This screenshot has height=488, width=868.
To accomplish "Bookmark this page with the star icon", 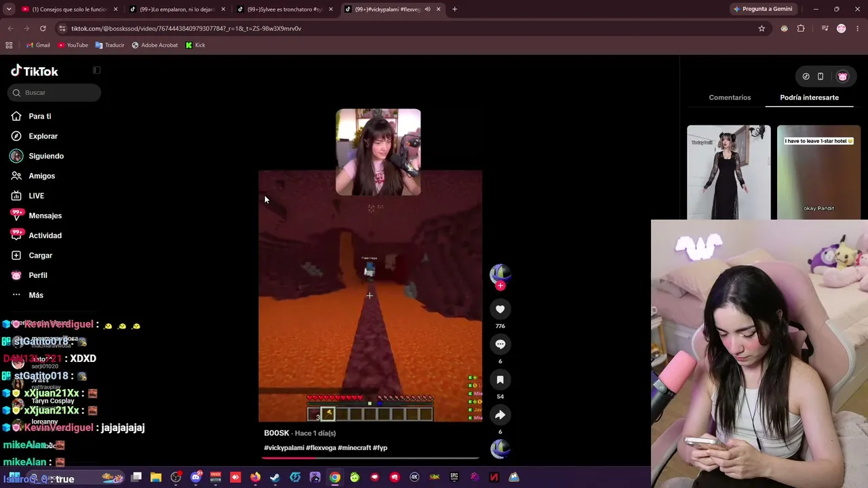I will point(762,28).
